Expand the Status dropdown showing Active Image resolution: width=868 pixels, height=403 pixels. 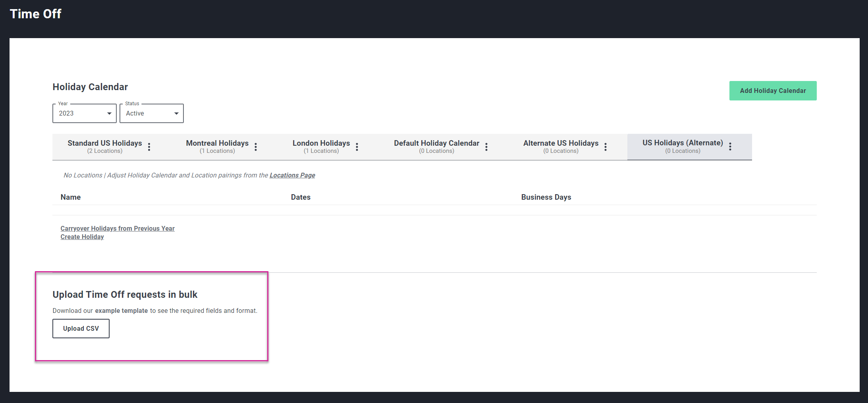coord(152,114)
